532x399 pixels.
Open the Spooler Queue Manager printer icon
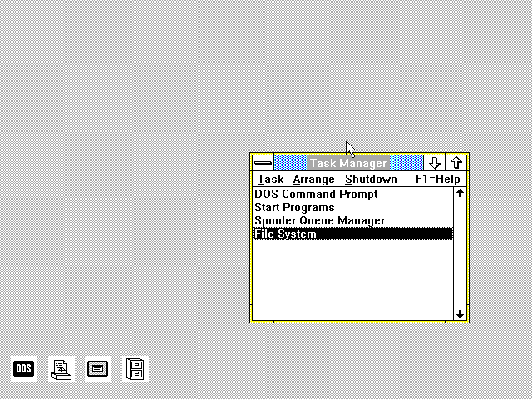(61, 369)
